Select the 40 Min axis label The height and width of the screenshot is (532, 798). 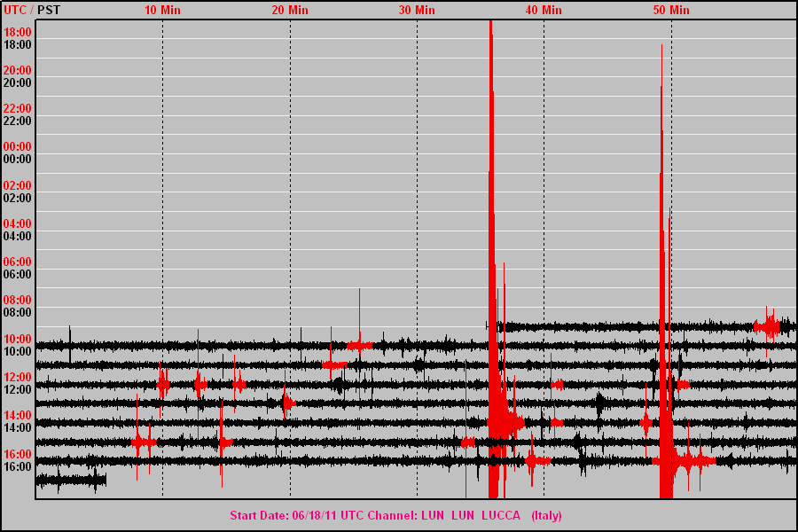click(544, 10)
